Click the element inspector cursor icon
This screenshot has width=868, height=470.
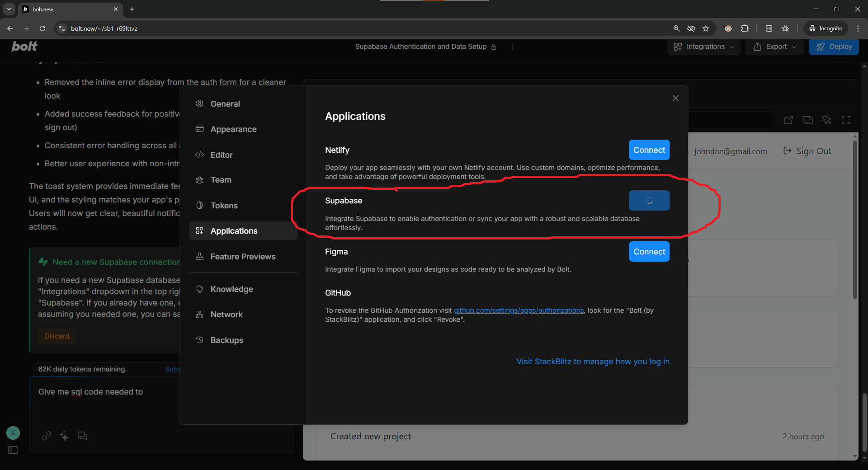click(x=827, y=120)
